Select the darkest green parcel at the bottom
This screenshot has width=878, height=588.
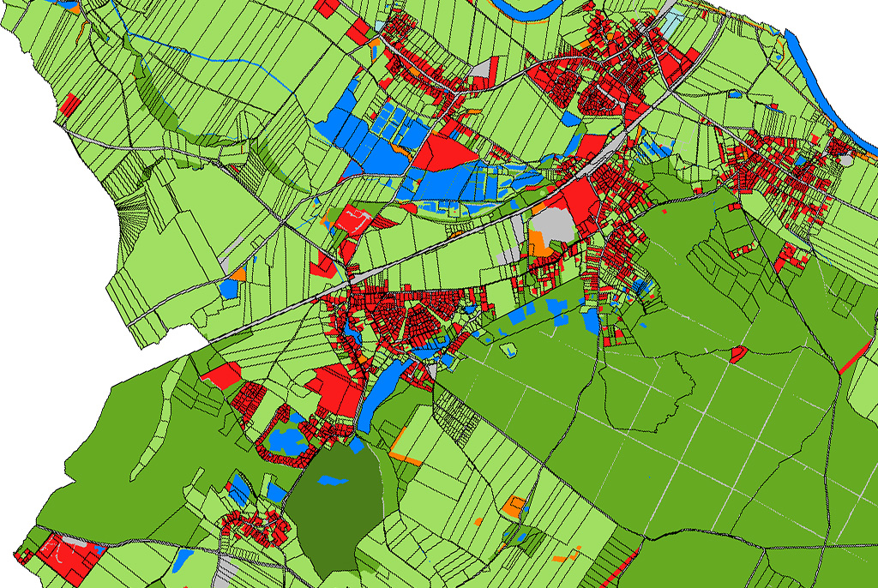coord(336,514)
